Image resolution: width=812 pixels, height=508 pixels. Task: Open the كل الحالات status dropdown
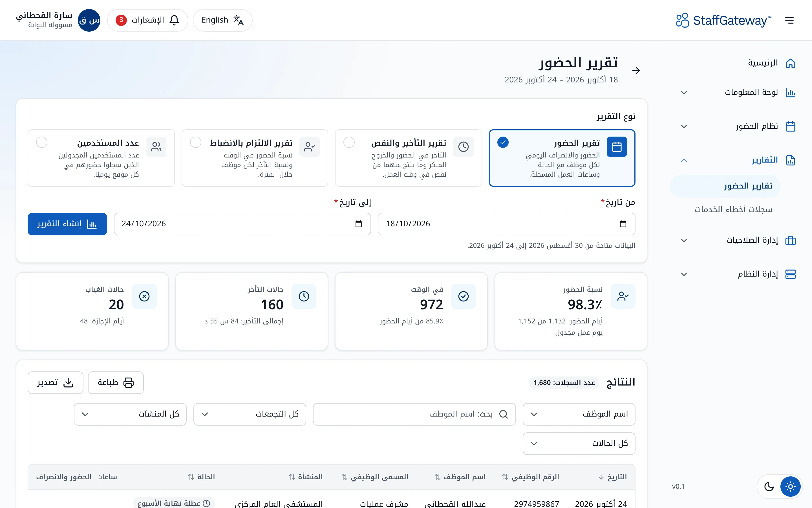tap(579, 443)
